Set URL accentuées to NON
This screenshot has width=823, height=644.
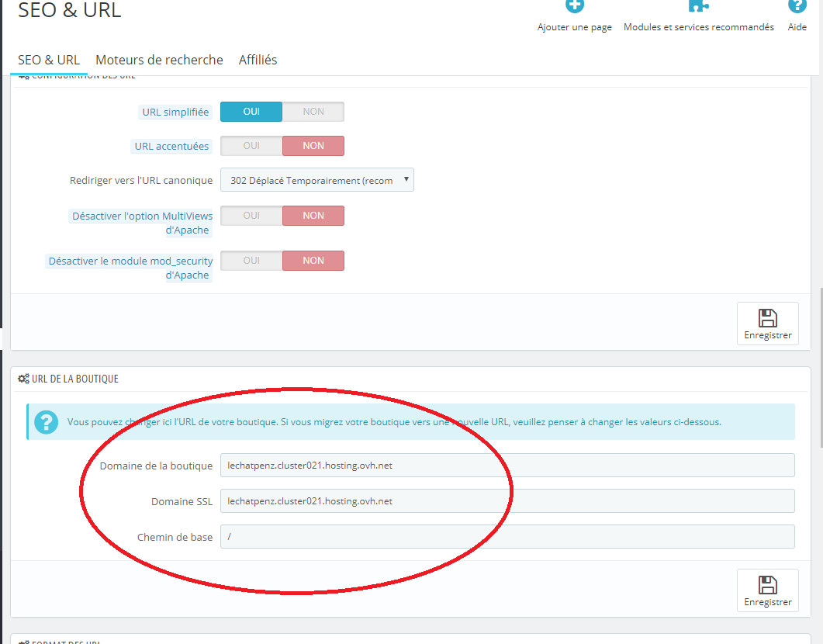pos(313,146)
